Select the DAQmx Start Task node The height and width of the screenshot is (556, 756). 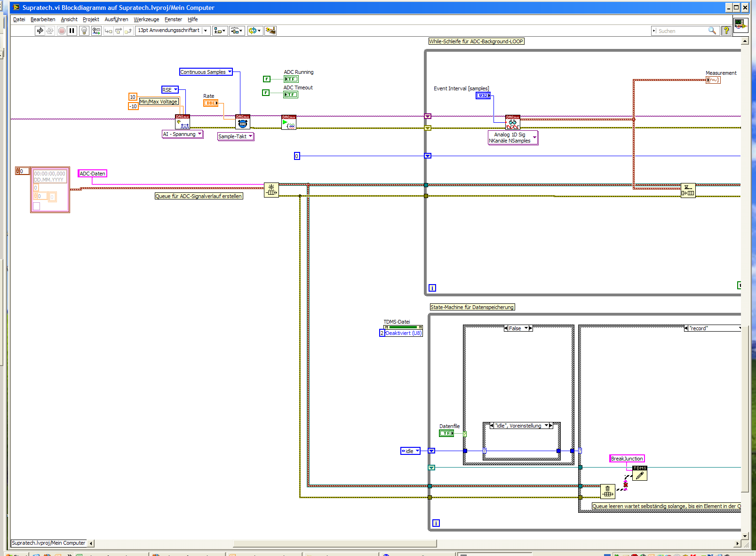289,122
